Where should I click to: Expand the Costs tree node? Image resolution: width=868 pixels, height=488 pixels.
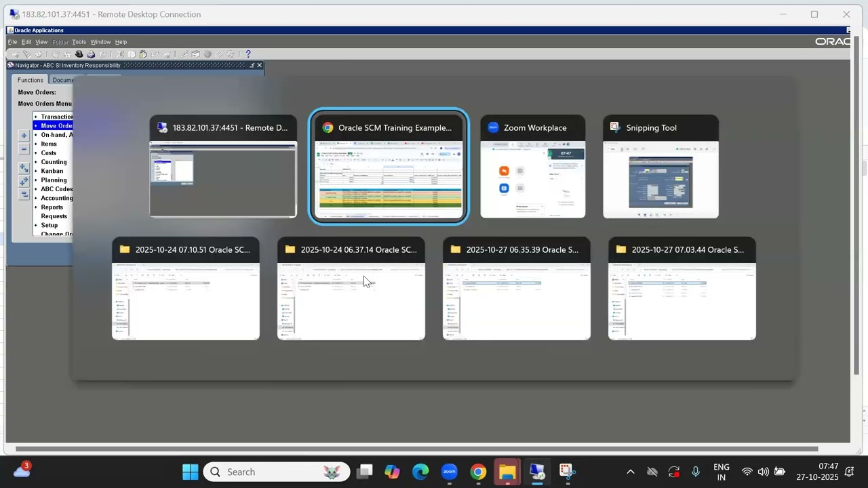[x=35, y=153]
